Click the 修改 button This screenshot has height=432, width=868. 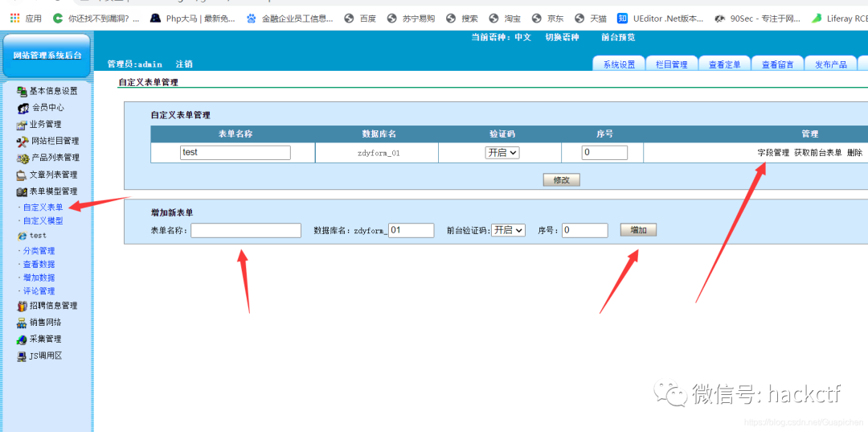click(562, 180)
